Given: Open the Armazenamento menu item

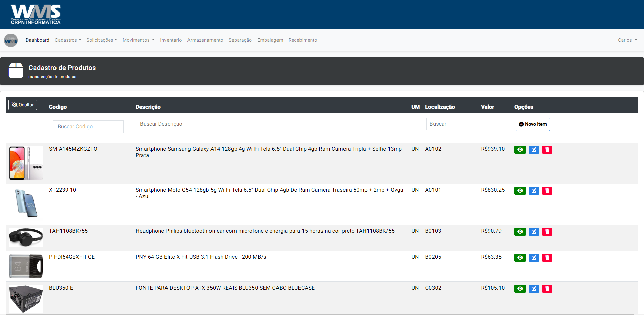Looking at the screenshot, I should pyautogui.click(x=205, y=40).
